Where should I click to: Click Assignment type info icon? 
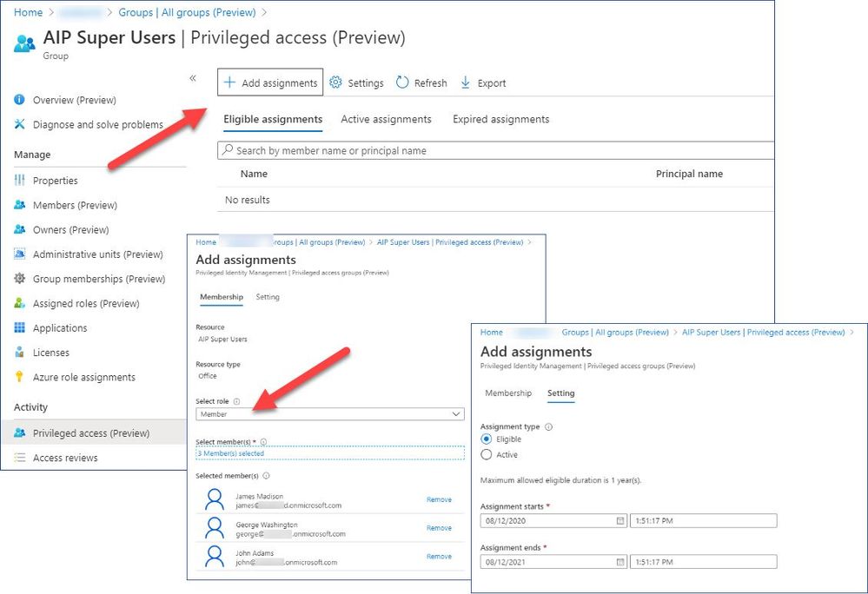548,427
